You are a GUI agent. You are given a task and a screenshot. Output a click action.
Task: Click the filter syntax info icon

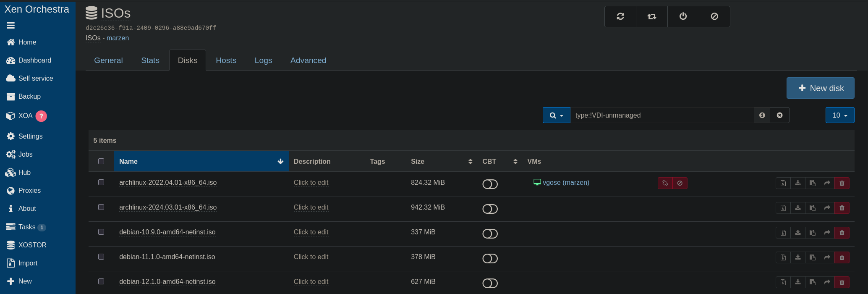click(762, 115)
